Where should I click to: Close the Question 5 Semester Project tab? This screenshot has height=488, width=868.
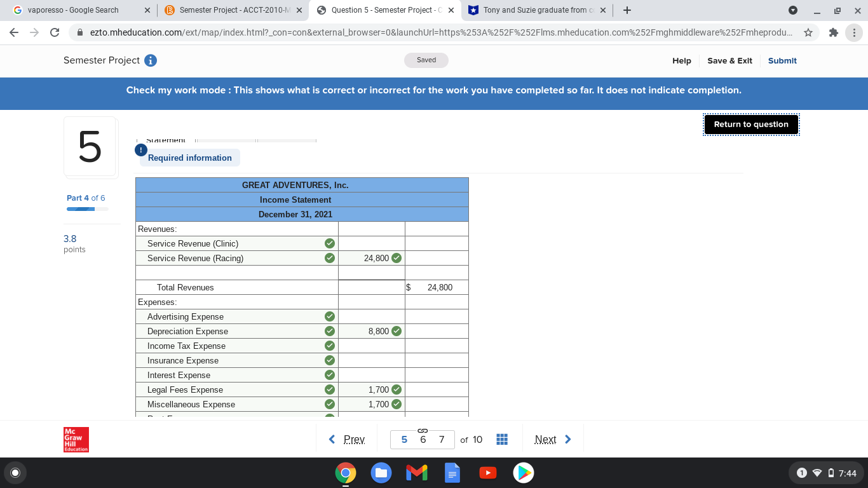[451, 10]
